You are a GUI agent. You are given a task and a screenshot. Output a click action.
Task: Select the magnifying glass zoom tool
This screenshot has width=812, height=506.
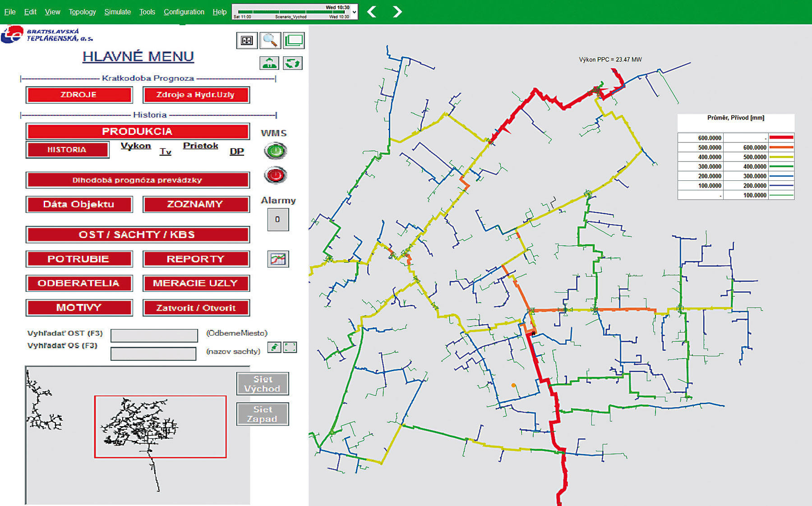[x=270, y=41]
